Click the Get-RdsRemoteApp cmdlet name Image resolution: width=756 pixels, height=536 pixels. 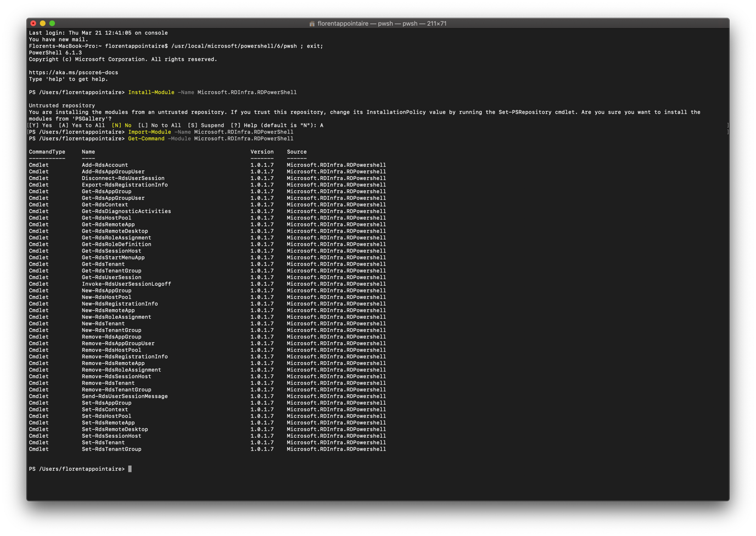[108, 224]
